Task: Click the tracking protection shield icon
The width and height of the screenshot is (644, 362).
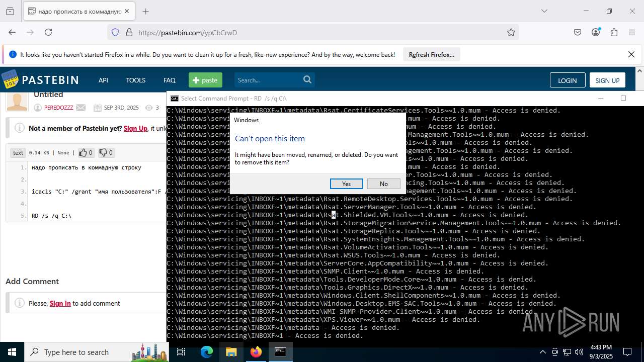Action: tap(115, 32)
